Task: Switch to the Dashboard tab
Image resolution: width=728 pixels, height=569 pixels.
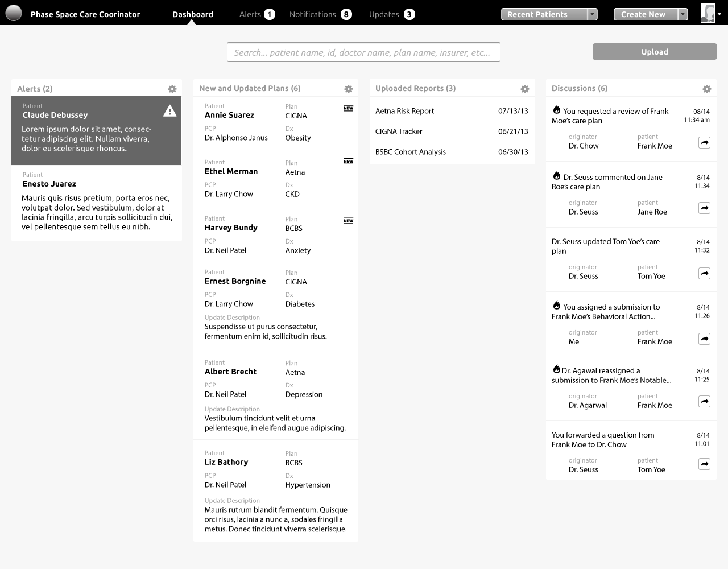Action: click(193, 14)
